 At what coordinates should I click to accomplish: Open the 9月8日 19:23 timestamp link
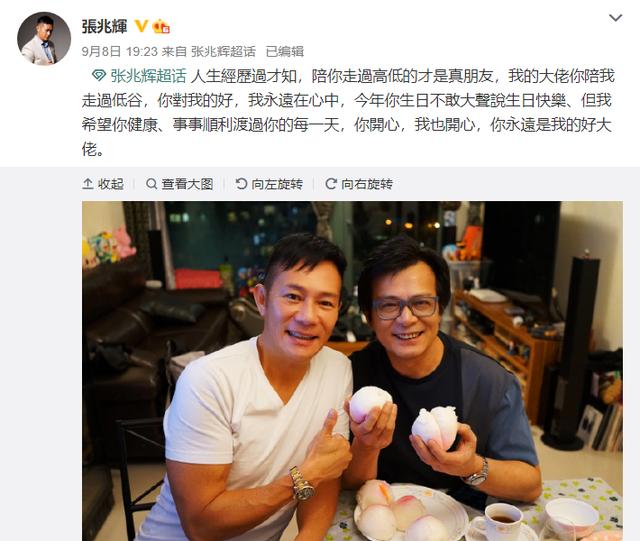120,51
